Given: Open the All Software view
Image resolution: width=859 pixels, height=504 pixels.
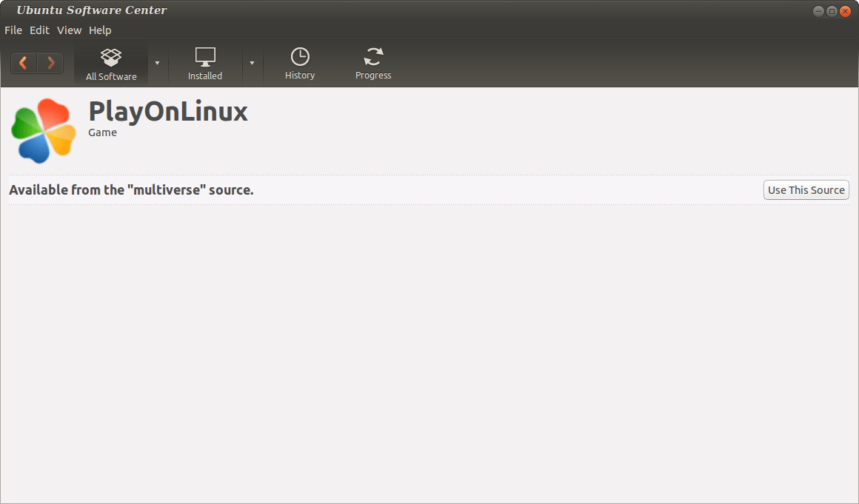Looking at the screenshot, I should tap(111, 64).
